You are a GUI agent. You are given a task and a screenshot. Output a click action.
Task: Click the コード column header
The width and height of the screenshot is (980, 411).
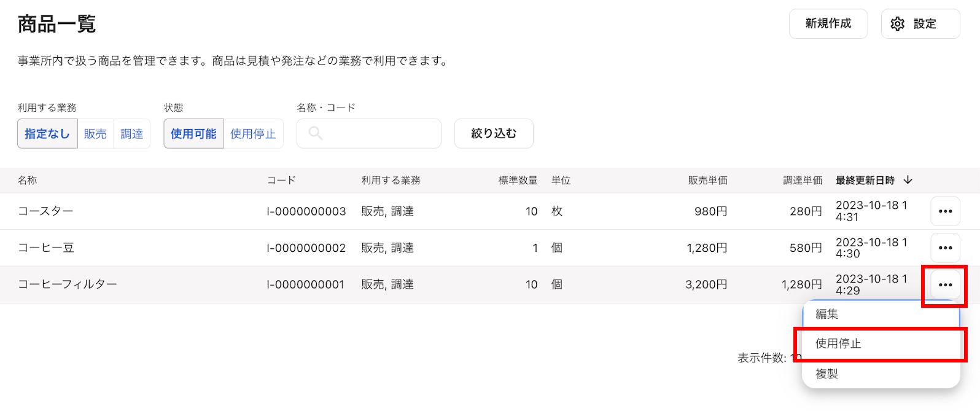[281, 180]
